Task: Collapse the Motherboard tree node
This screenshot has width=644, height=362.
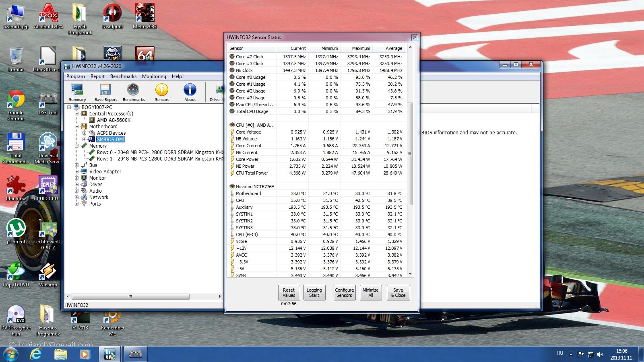Action: click(76, 127)
